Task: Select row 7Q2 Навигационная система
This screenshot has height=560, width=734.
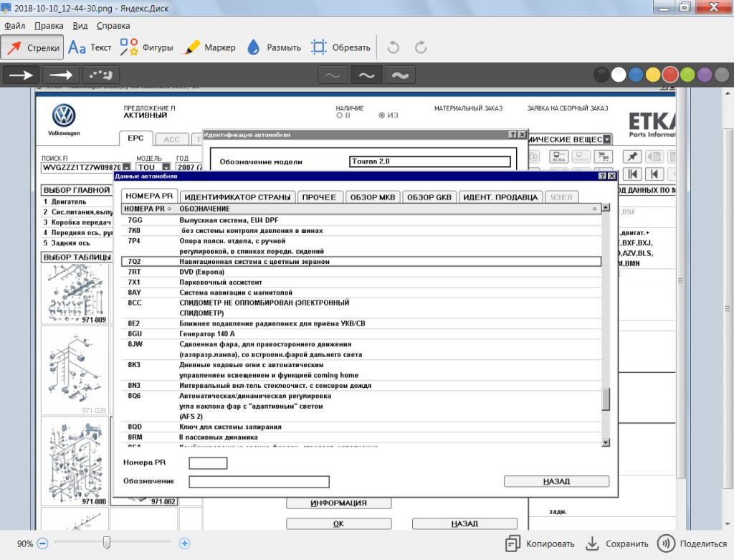Action: (361, 262)
